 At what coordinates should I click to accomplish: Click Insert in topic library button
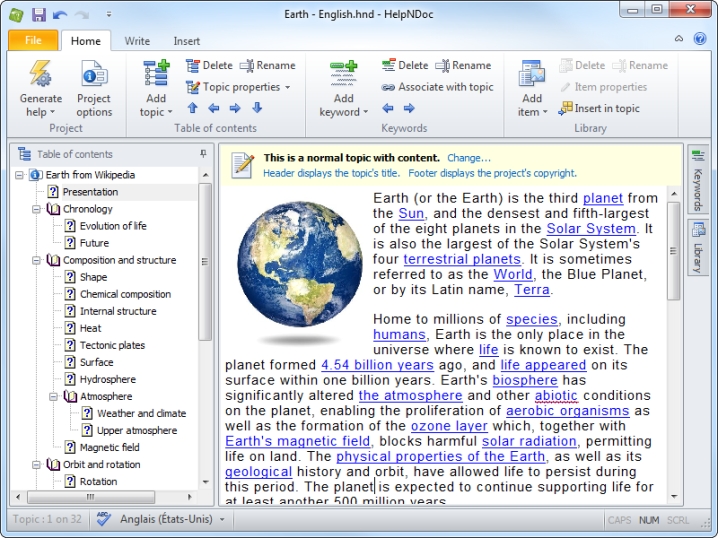pos(600,108)
